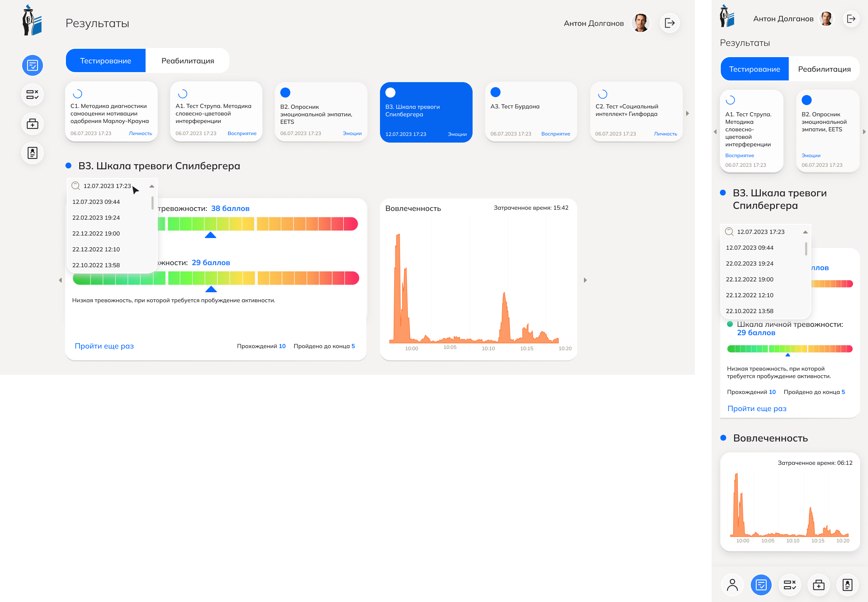Viewport: 868px width, 602px height.
Task: Click the Пройти еще раз link
Action: click(x=104, y=346)
